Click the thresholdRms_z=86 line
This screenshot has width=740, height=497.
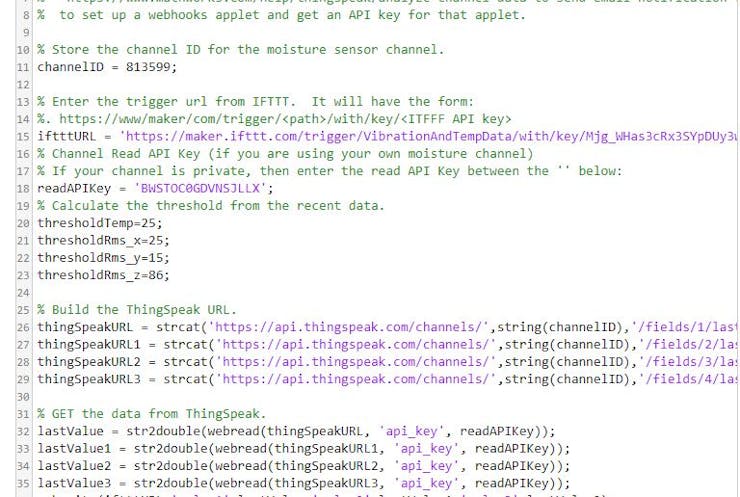pyautogui.click(x=103, y=275)
